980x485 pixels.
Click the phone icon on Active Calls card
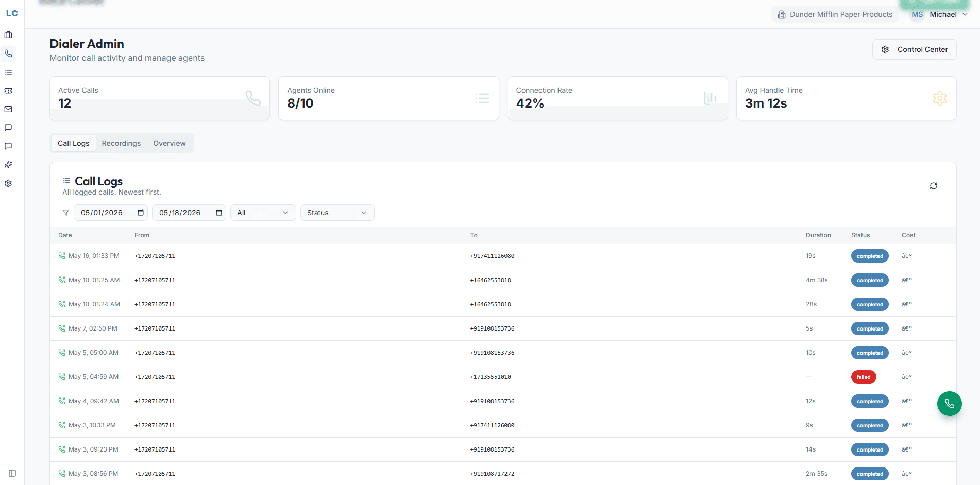point(253,98)
